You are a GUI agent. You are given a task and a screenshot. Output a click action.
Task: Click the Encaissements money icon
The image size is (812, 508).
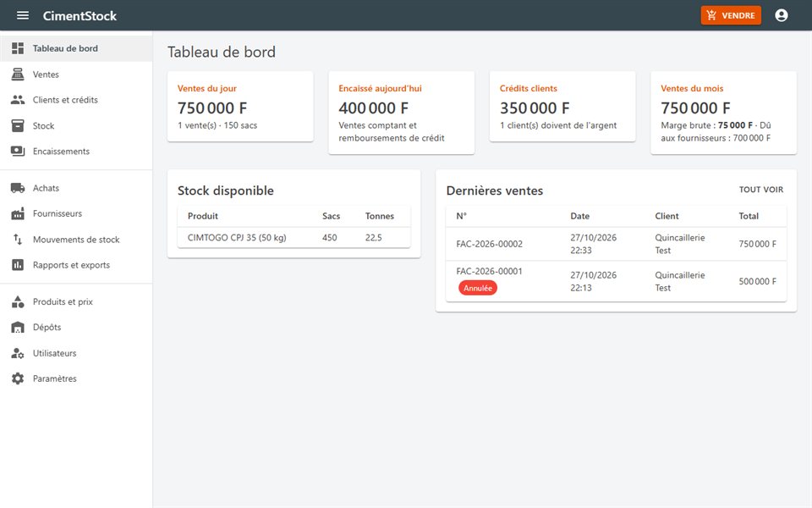18,151
